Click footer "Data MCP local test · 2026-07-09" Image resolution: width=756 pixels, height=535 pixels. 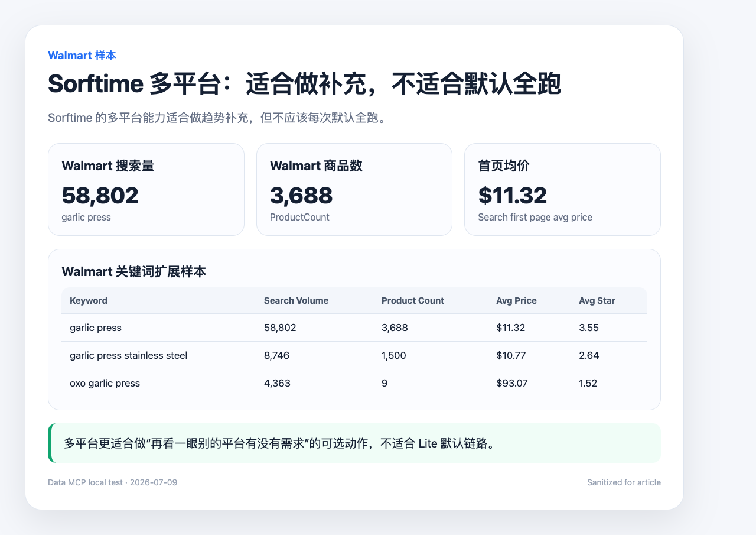coord(112,482)
